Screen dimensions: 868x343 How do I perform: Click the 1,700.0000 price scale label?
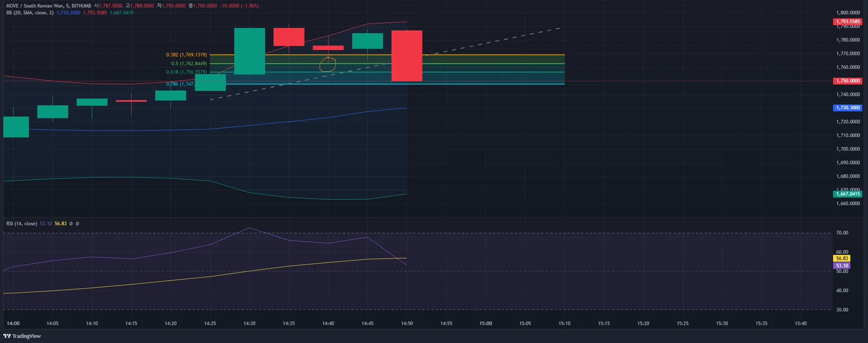pyautogui.click(x=848, y=149)
